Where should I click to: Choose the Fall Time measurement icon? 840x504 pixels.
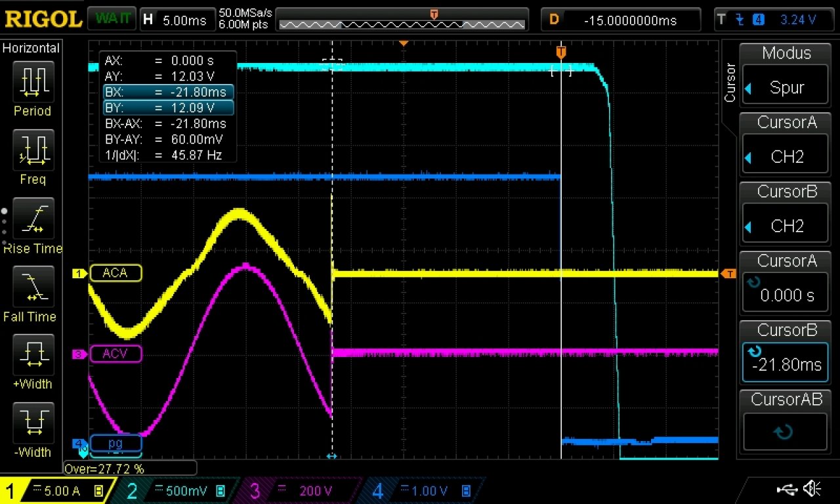tap(32, 288)
